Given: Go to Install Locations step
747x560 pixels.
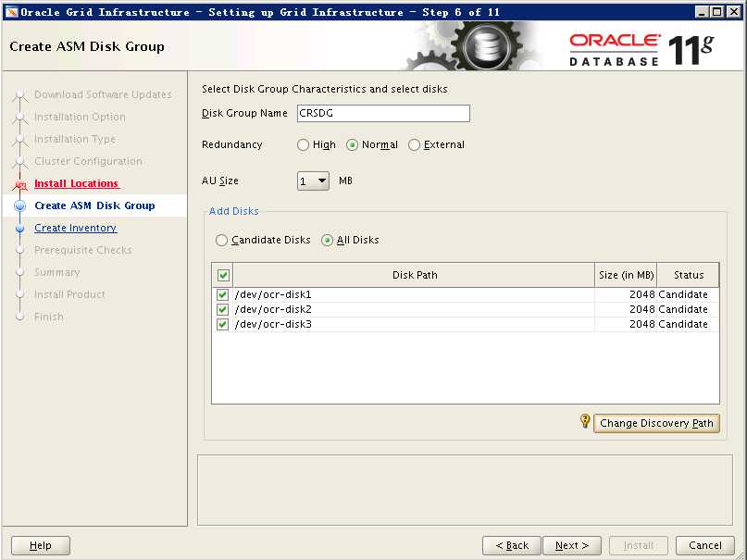Looking at the screenshot, I should 76,184.
